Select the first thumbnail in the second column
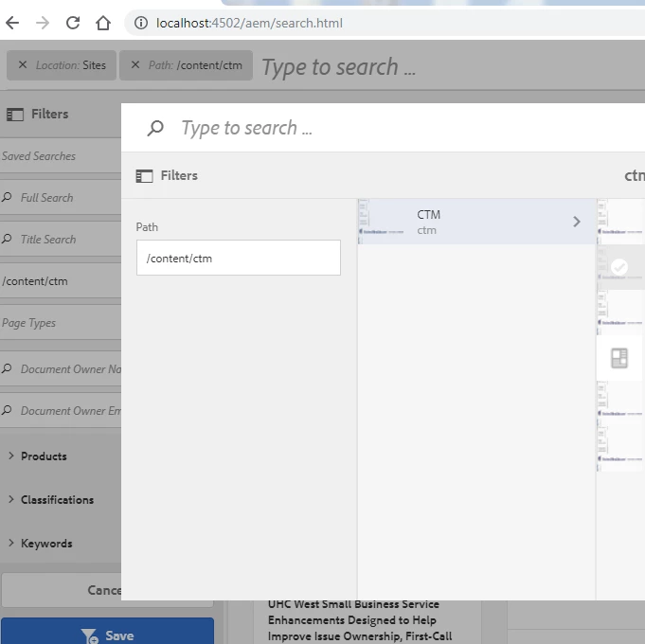The height and width of the screenshot is (644, 645). point(620,222)
